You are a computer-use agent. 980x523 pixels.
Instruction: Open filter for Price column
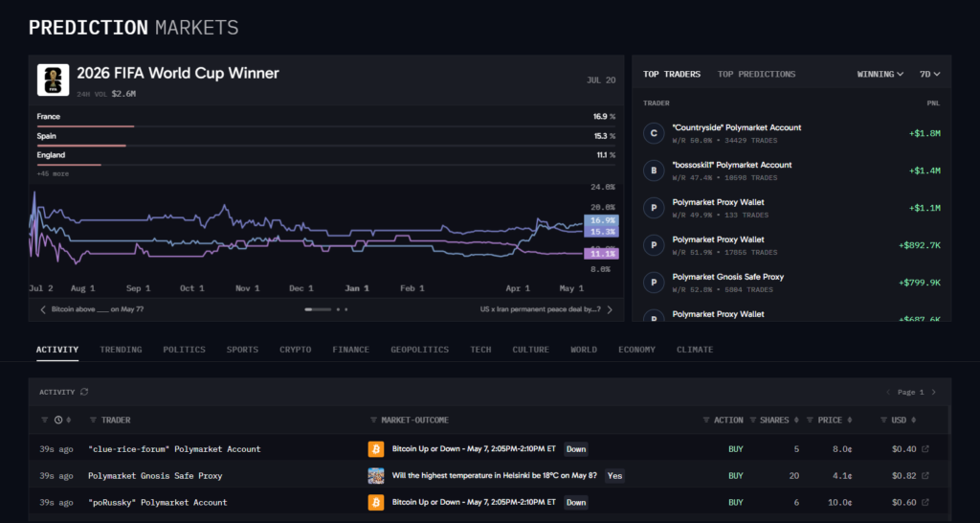coord(810,420)
